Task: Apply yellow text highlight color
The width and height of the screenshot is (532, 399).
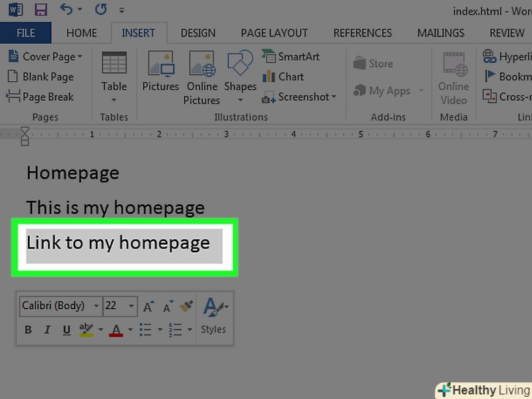Action: coord(86,330)
